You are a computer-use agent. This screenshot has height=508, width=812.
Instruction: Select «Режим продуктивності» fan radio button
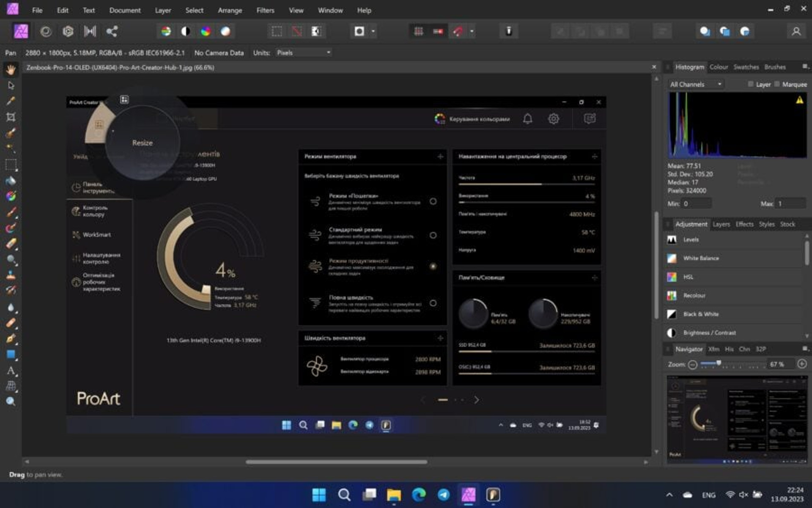433,266
